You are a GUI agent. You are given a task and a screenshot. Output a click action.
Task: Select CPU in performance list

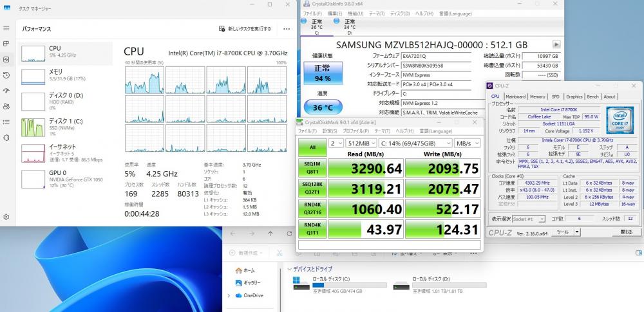[x=65, y=53]
